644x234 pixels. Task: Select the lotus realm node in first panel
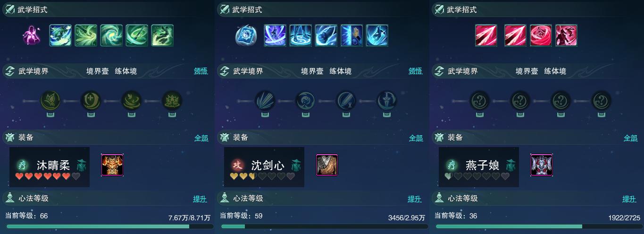coord(172,100)
